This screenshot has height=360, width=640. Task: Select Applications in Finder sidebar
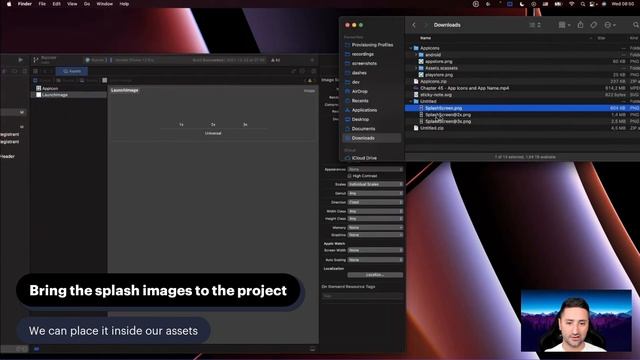[x=364, y=110]
